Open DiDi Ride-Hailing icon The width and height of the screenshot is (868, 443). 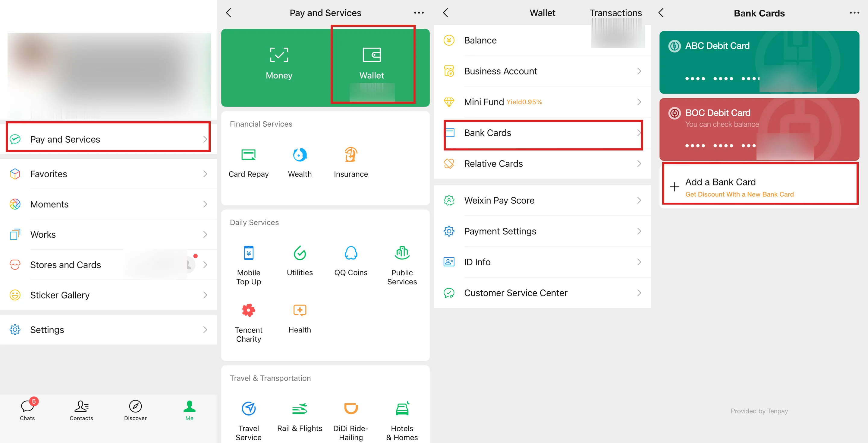tap(351, 409)
